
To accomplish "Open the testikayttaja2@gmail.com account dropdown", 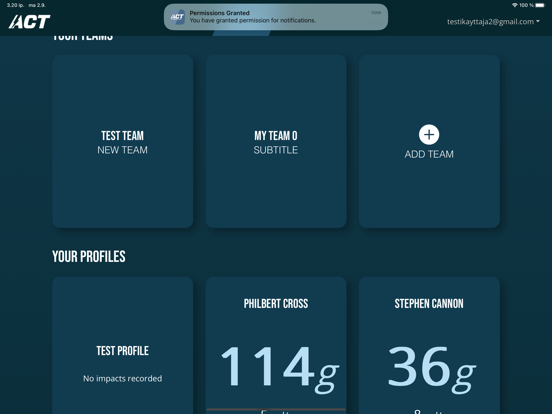I will [493, 22].
